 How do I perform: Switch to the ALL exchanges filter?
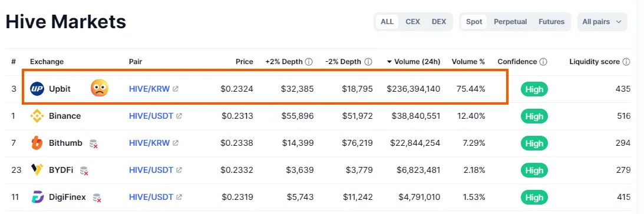tap(387, 22)
